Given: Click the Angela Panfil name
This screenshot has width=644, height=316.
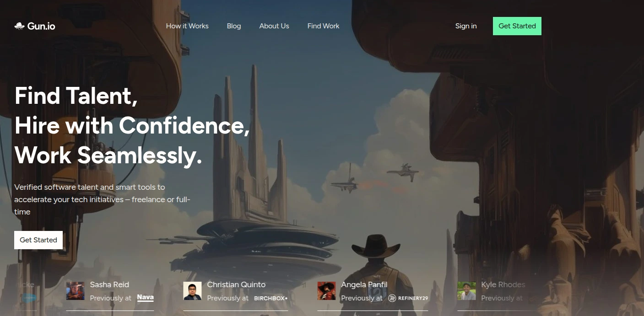Looking at the screenshot, I should coord(364,284).
